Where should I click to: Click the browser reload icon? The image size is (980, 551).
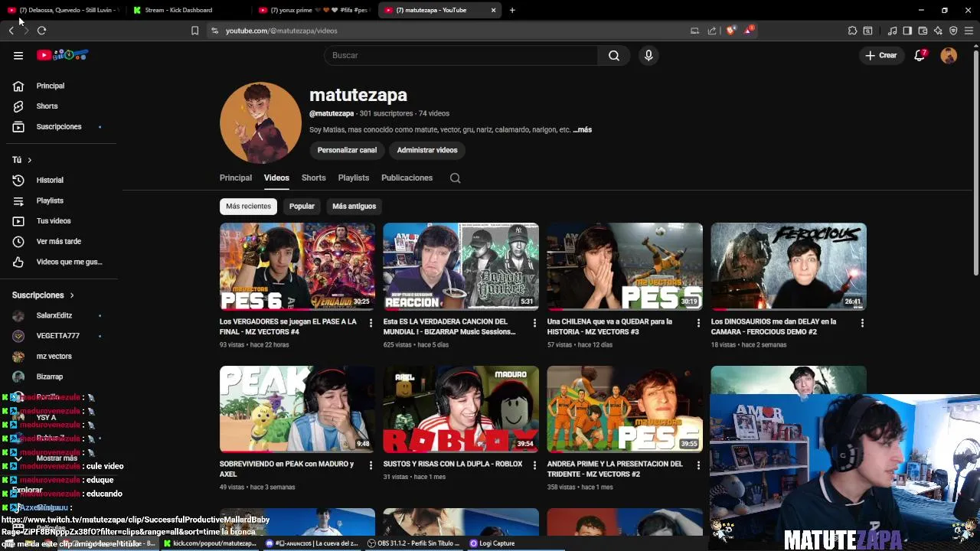pyautogui.click(x=41, y=31)
